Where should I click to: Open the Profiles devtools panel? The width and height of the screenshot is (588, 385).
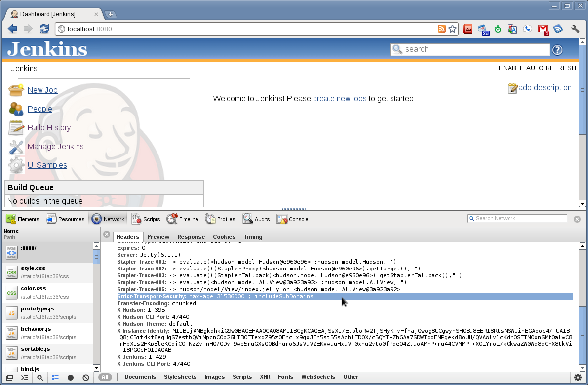(220, 219)
